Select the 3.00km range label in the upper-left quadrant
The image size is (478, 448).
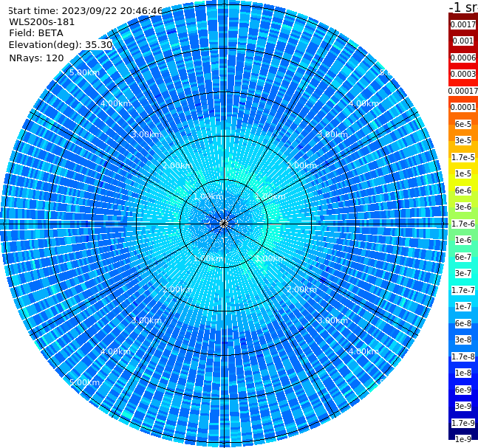coord(146,134)
